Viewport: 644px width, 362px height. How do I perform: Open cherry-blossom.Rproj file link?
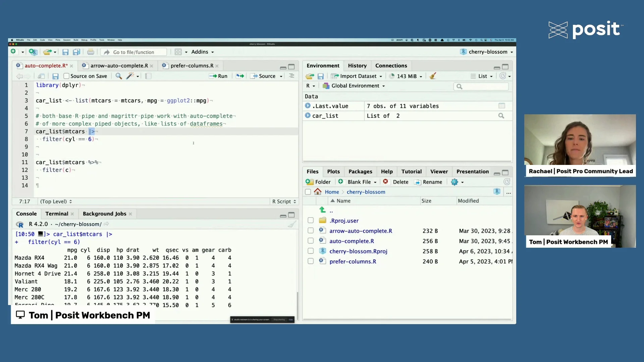pos(358,251)
